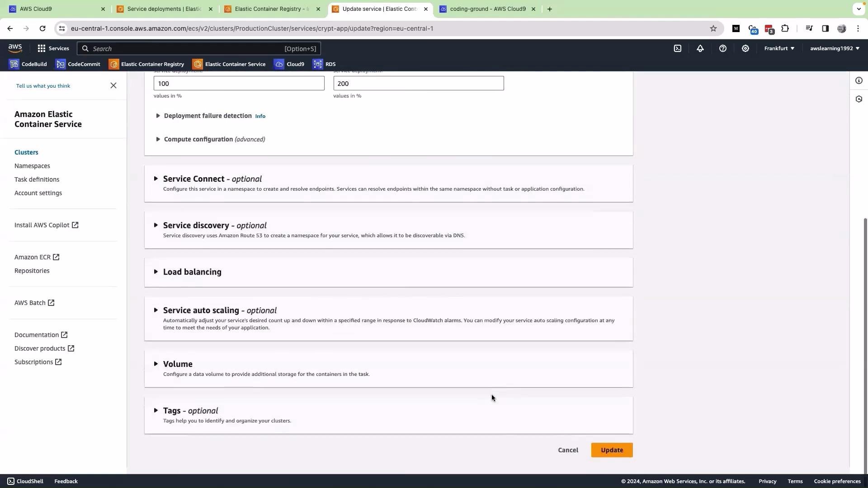Select Namespaces in the sidebar
The height and width of the screenshot is (488, 868).
(x=32, y=166)
